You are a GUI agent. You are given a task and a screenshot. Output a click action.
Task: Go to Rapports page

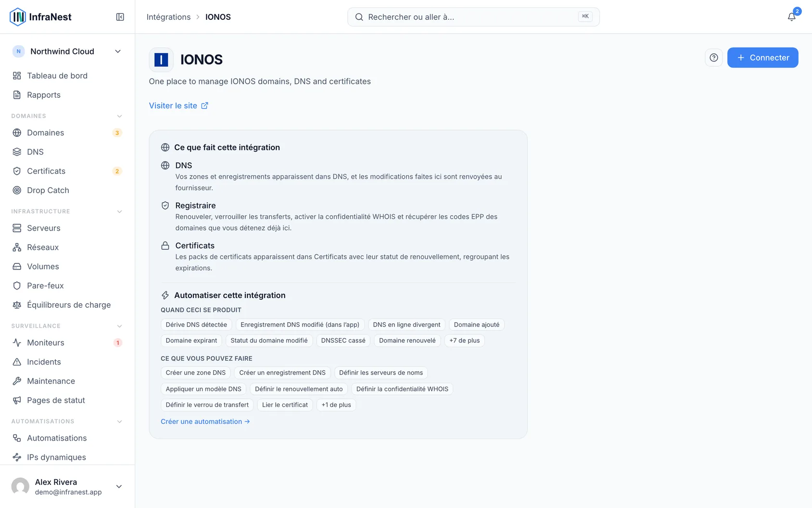coord(67,95)
